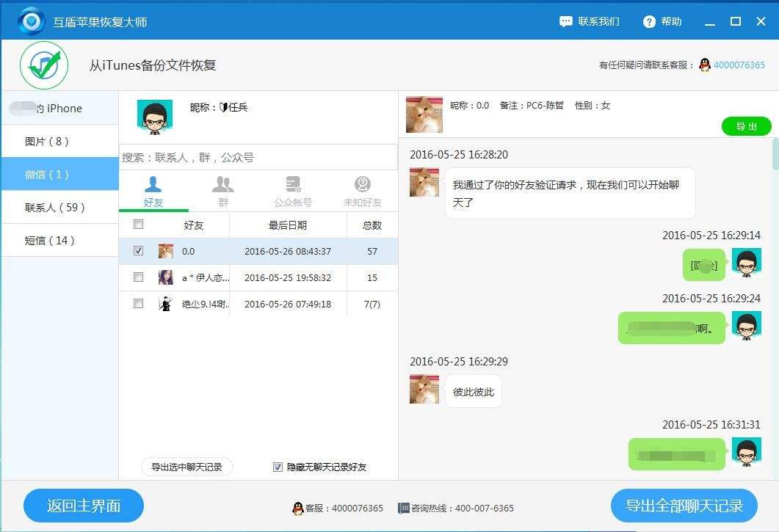The image size is (779, 532).
Task: Uncheck the checkbox for friend 0.0
Action: (139, 251)
